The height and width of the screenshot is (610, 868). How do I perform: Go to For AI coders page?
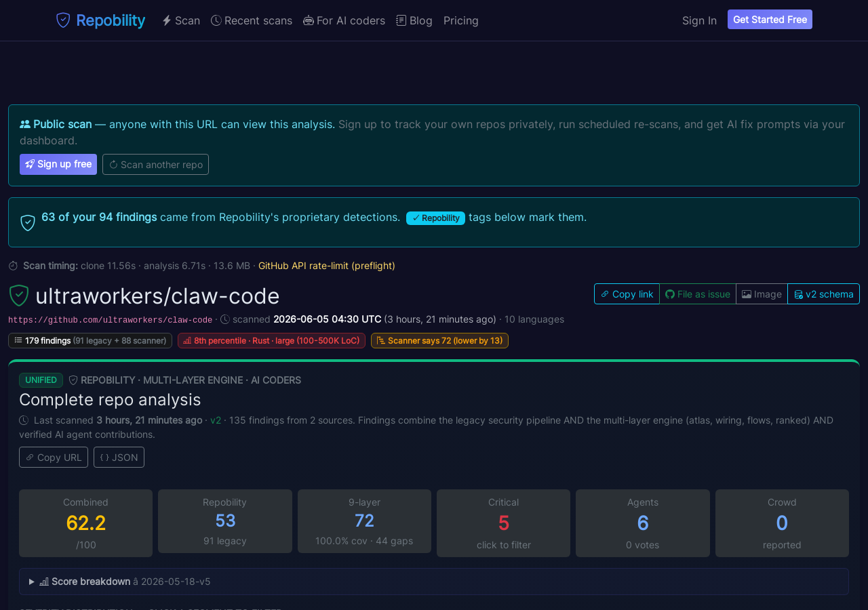point(344,20)
